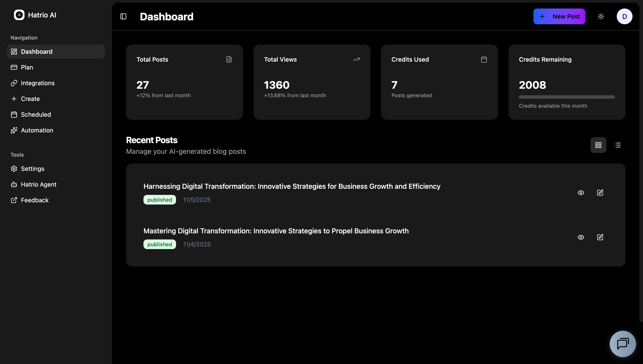Viewport: 643px width, 364px height.
Task: Toggle light mode with the sun icon
Action: click(601, 16)
